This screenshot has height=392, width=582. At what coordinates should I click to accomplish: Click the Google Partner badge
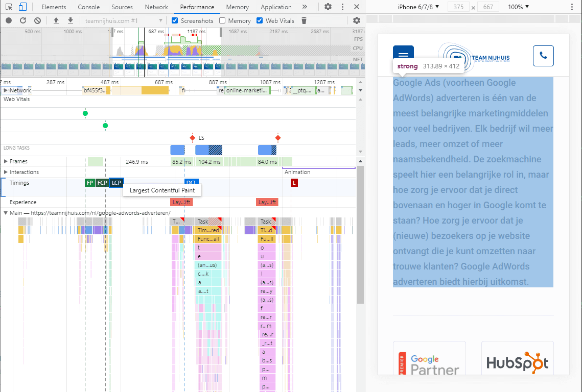coord(429,358)
